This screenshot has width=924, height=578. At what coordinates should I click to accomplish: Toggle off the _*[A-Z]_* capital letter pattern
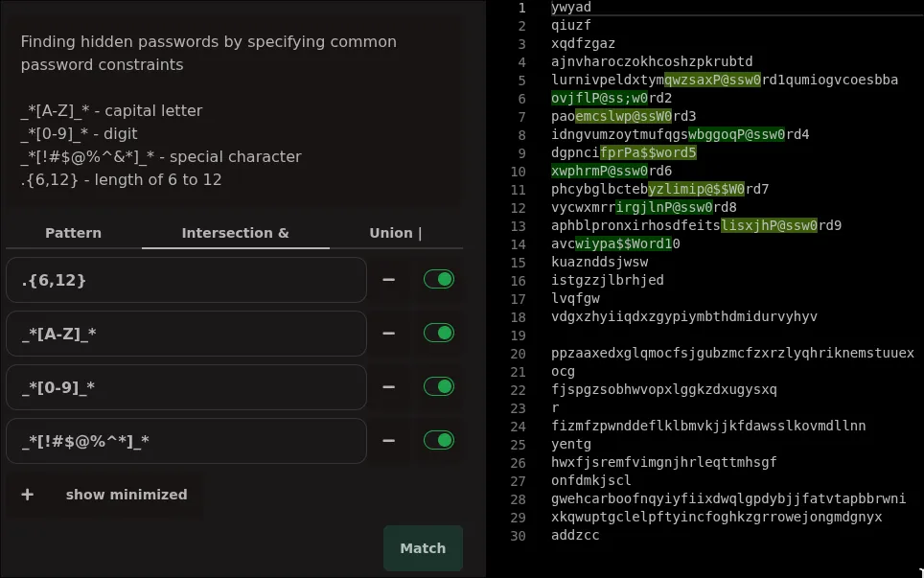(438, 334)
